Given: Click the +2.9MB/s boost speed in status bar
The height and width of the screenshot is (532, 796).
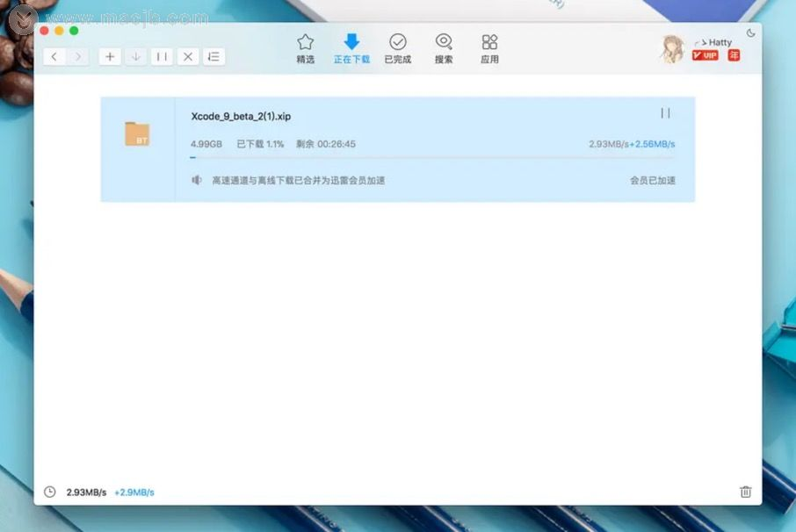Looking at the screenshot, I should pyautogui.click(x=134, y=492).
